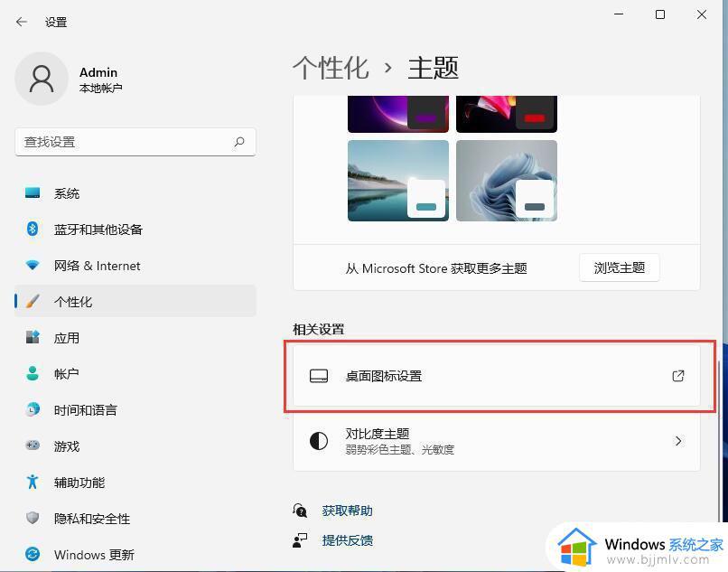Click the 系统 monitor icon

tap(33, 192)
